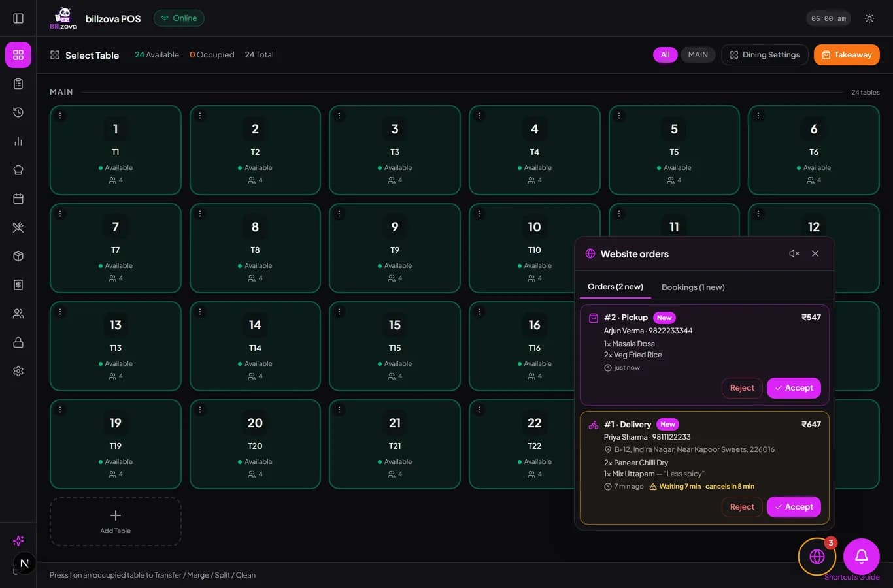Open the lock sidebar icon
The width and height of the screenshot is (893, 588).
point(18,342)
